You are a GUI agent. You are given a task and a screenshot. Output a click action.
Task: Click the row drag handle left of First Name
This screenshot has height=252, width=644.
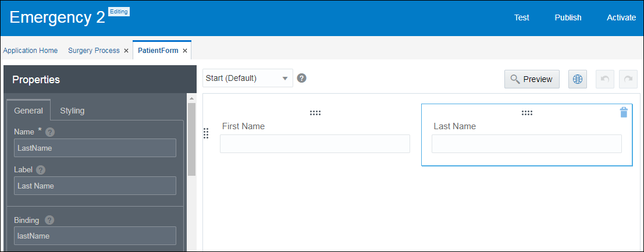[x=206, y=133]
